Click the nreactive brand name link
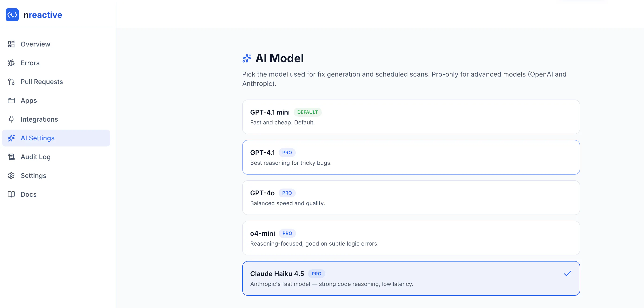 pos(43,15)
